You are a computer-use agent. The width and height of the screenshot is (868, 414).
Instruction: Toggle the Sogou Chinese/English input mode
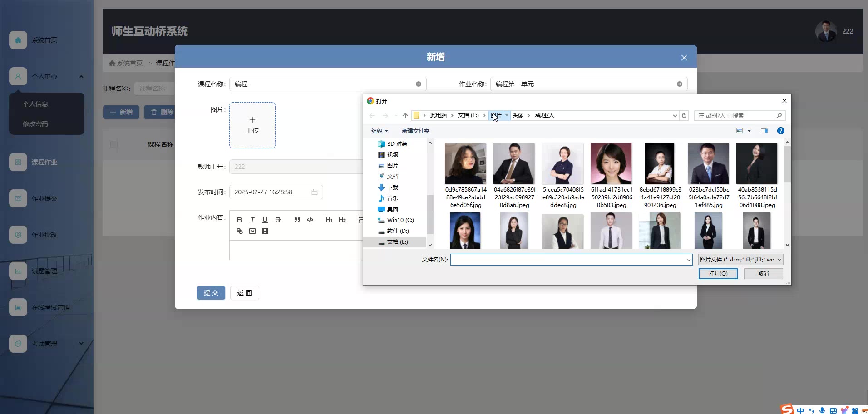click(800, 410)
